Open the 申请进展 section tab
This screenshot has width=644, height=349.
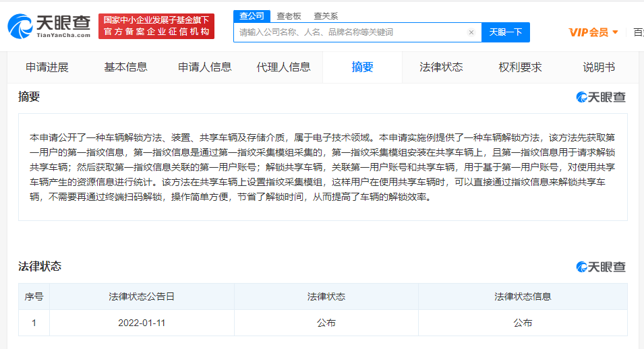(47, 67)
